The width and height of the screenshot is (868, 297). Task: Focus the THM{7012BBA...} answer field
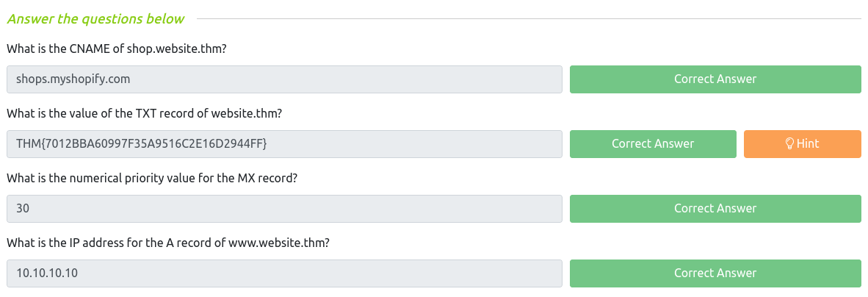click(284, 144)
